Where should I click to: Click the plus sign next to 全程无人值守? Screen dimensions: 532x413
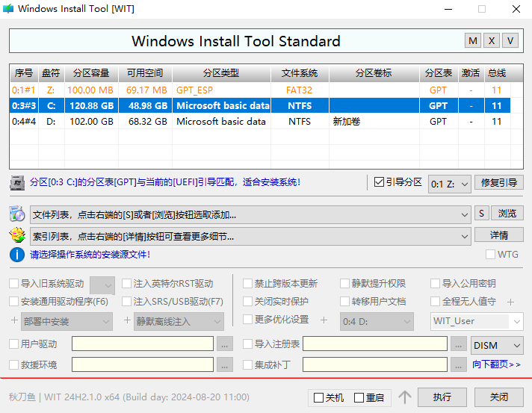[x=510, y=302]
